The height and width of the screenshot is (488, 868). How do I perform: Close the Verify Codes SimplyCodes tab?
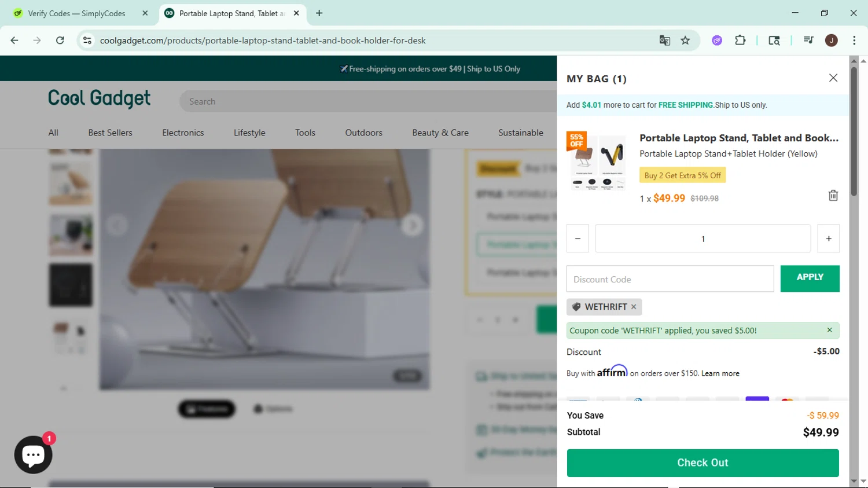[145, 13]
